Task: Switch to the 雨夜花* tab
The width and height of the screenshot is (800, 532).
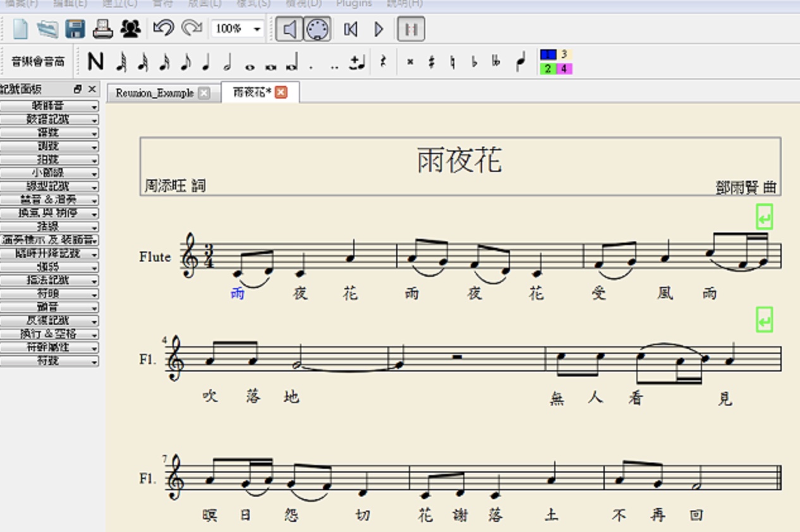Action: pyautogui.click(x=252, y=92)
